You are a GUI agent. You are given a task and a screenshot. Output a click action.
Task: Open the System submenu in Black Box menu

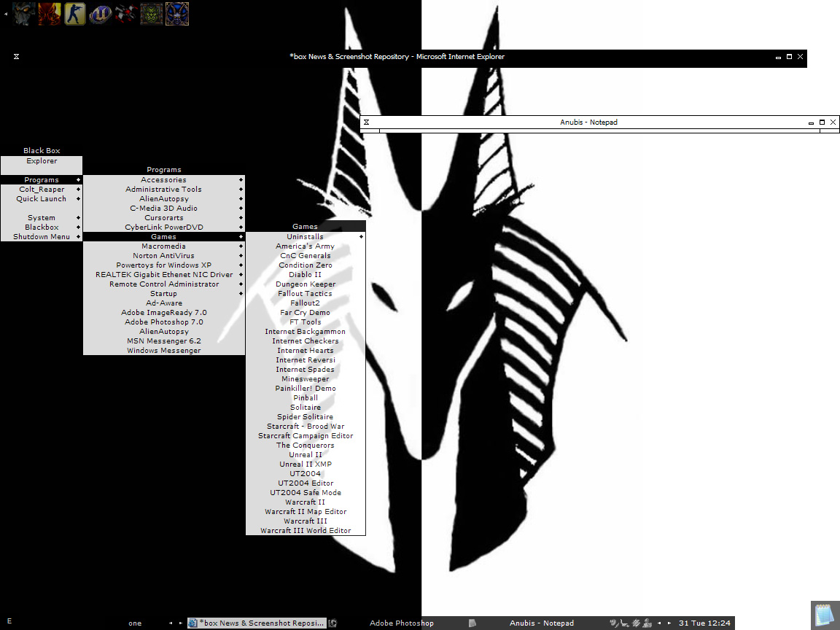coord(42,218)
